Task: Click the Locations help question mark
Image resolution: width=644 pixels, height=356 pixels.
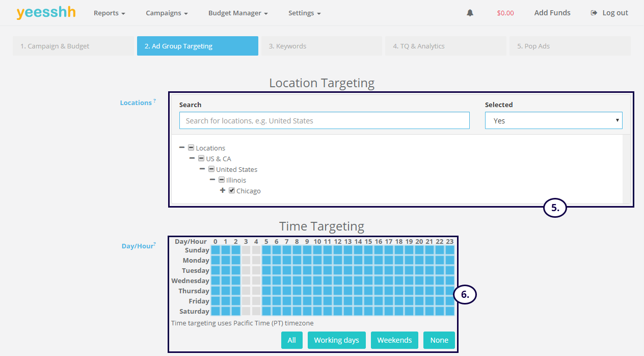Action: click(154, 101)
